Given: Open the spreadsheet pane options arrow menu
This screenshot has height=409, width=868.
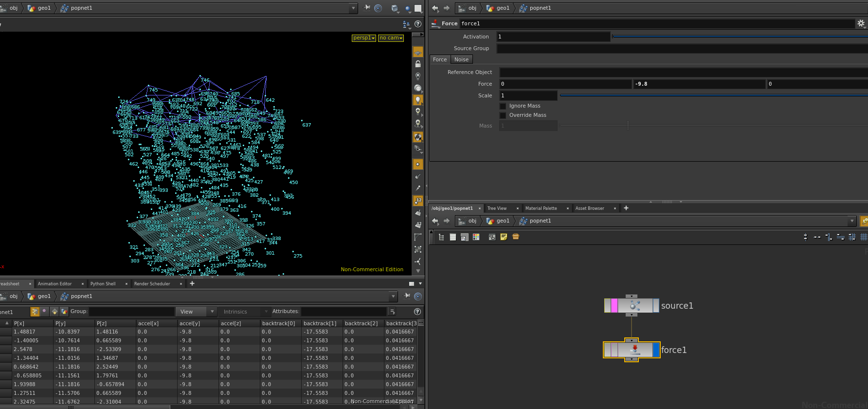Looking at the screenshot, I should (x=420, y=283).
